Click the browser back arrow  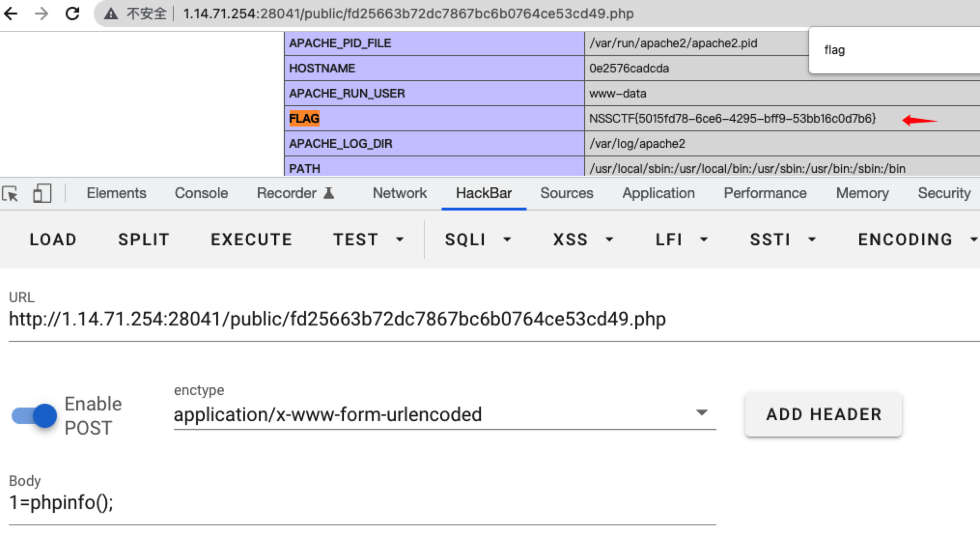click(x=11, y=14)
